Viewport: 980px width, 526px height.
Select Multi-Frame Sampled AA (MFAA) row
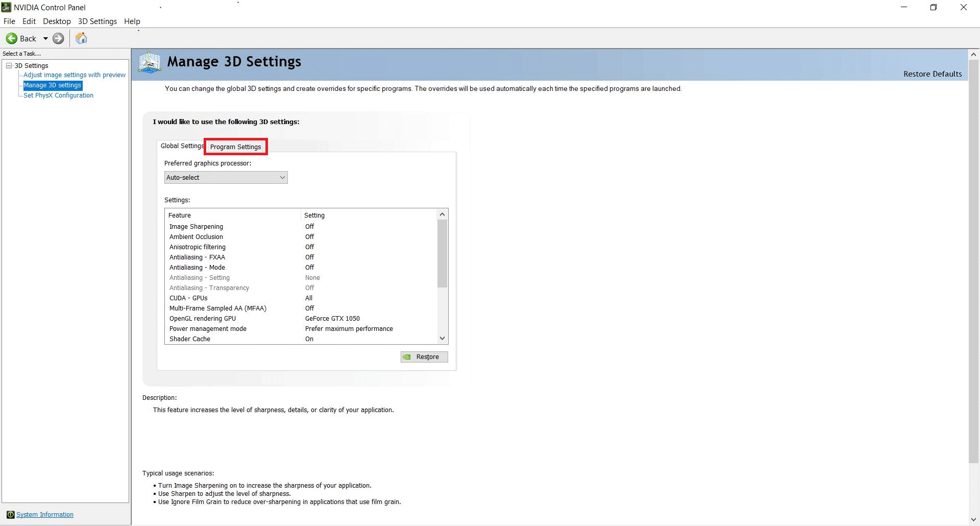point(301,308)
